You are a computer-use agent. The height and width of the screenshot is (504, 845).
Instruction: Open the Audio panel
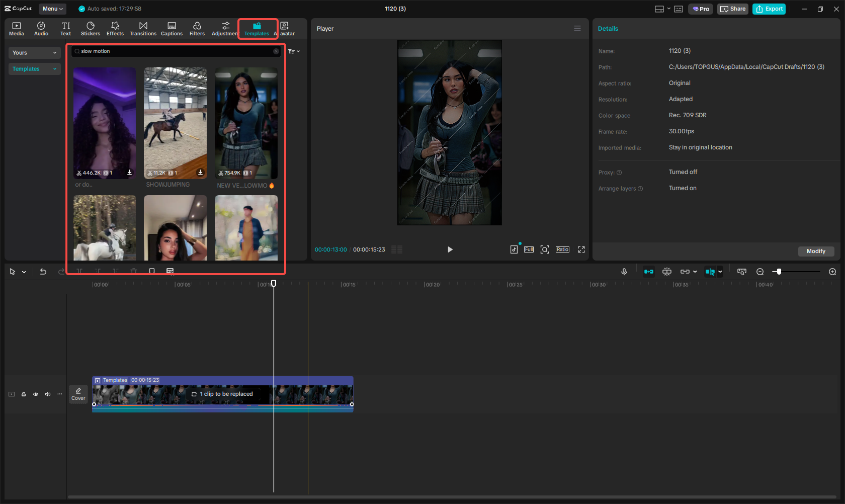[x=41, y=28]
